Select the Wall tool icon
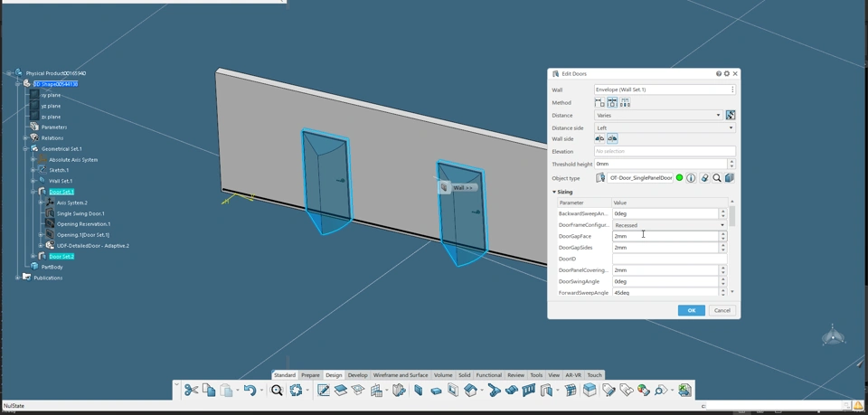This screenshot has width=868, height=415. [419, 391]
